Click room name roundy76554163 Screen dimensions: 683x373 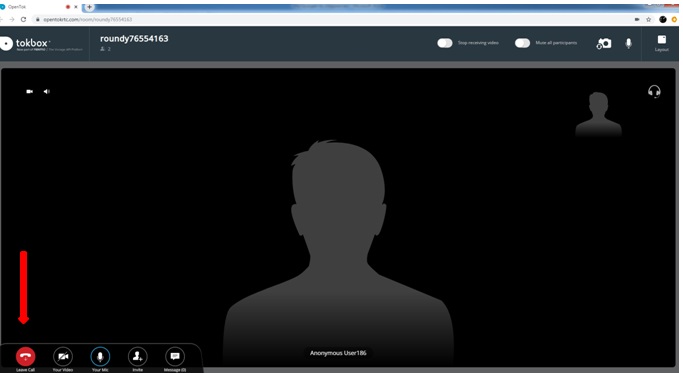[134, 38]
